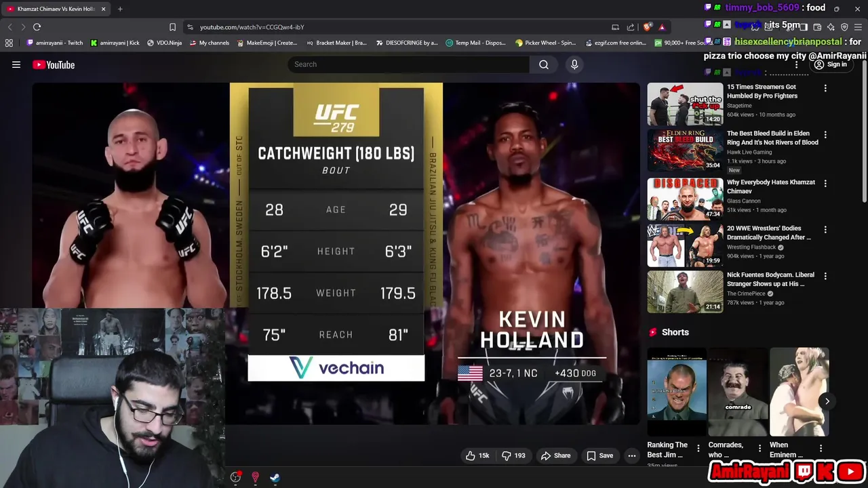868x488 pixels.
Task: Open the Bracket Maker bookmark
Action: coord(336,43)
